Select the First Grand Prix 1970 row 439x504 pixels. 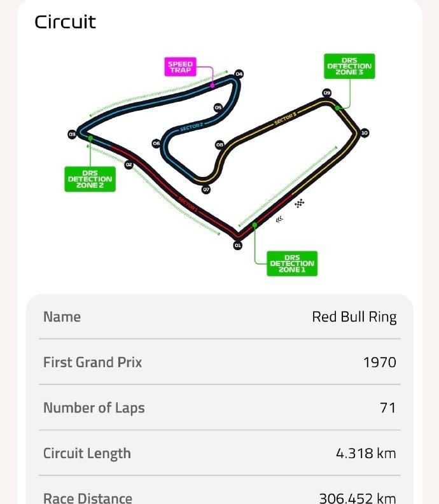click(219, 362)
